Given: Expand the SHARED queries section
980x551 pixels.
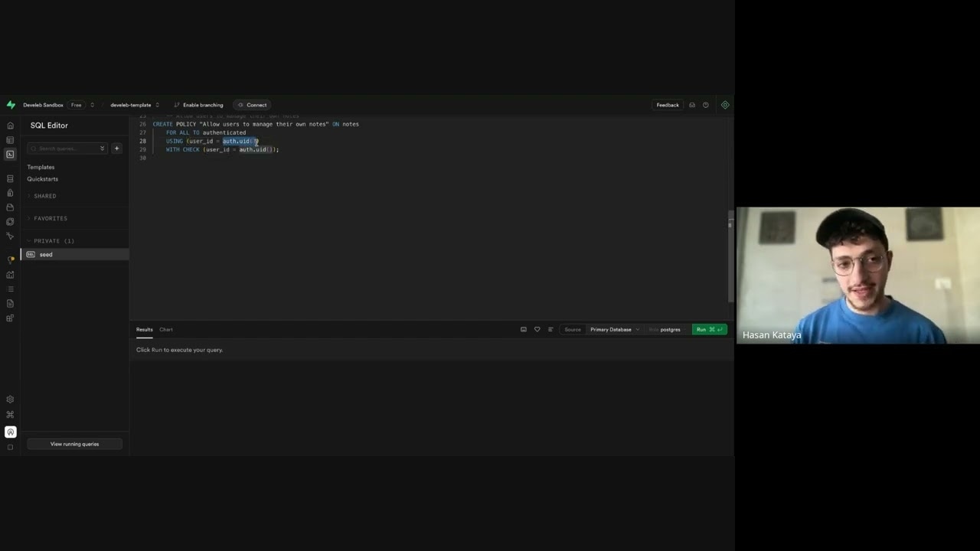Looking at the screenshot, I should pyautogui.click(x=44, y=196).
